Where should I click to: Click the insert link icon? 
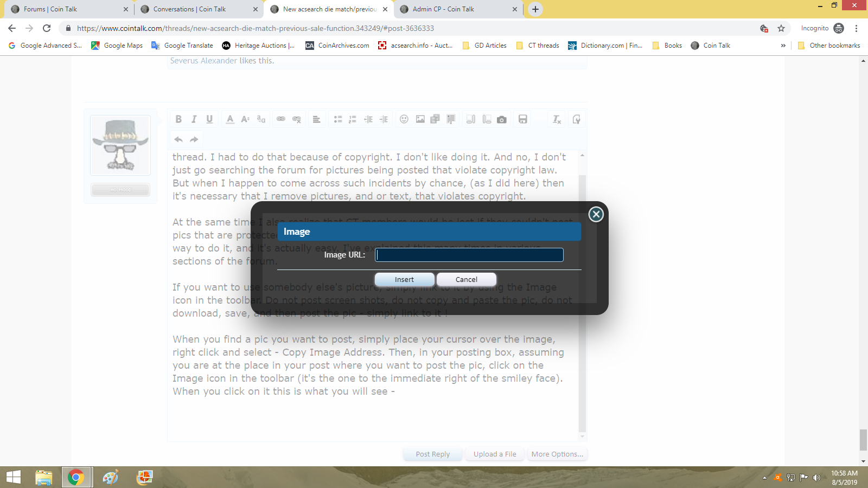click(281, 119)
